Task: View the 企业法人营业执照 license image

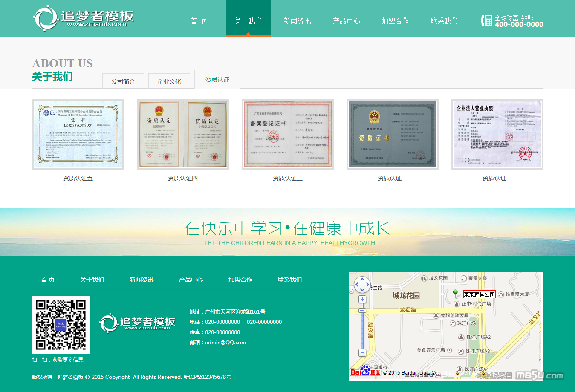Action: (x=497, y=134)
